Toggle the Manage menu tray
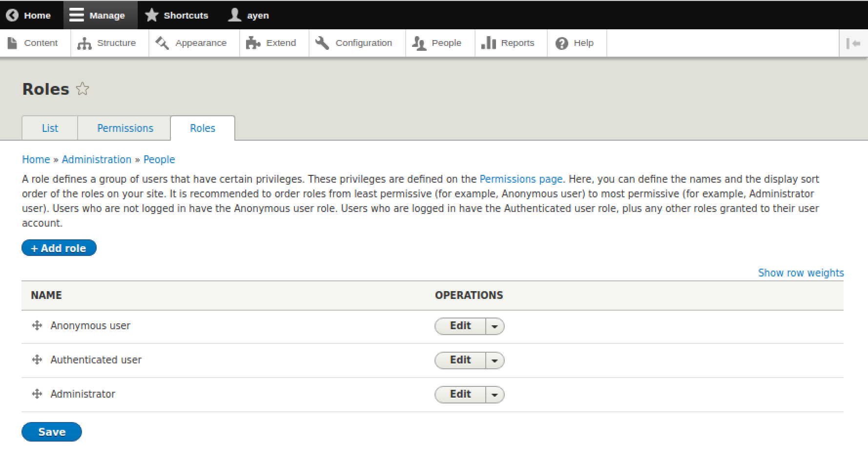The height and width of the screenshot is (466, 868). (98, 15)
